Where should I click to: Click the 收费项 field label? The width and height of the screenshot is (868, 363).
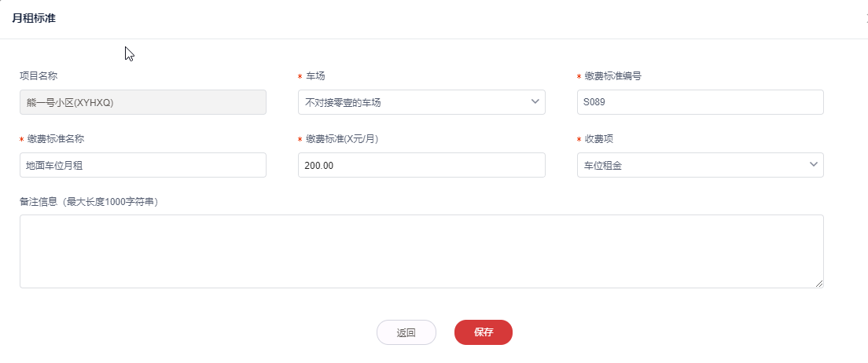pyautogui.click(x=599, y=139)
